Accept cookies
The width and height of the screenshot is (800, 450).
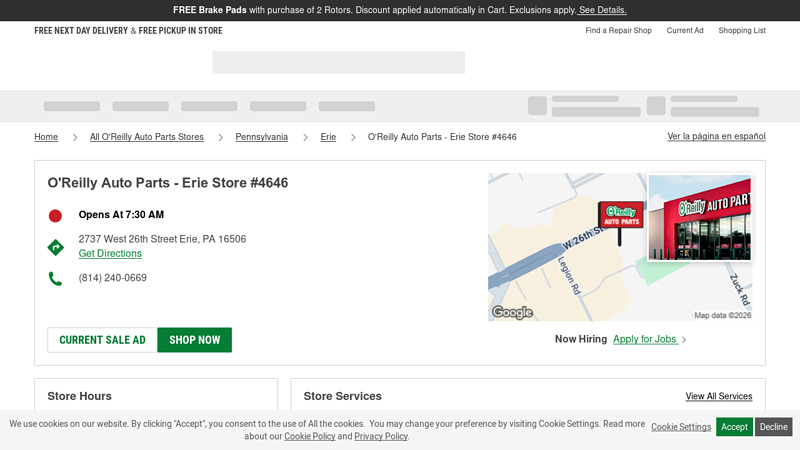pos(734,427)
